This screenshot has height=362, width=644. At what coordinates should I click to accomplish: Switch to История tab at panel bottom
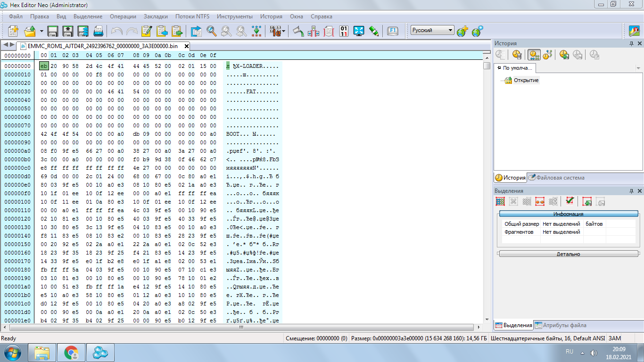click(510, 178)
